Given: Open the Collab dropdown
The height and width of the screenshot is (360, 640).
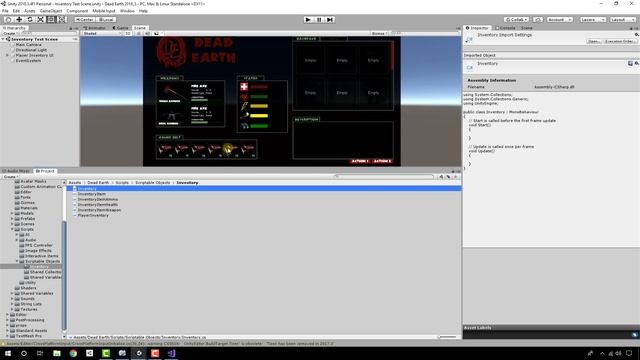Looking at the screenshot, I should (x=517, y=20).
